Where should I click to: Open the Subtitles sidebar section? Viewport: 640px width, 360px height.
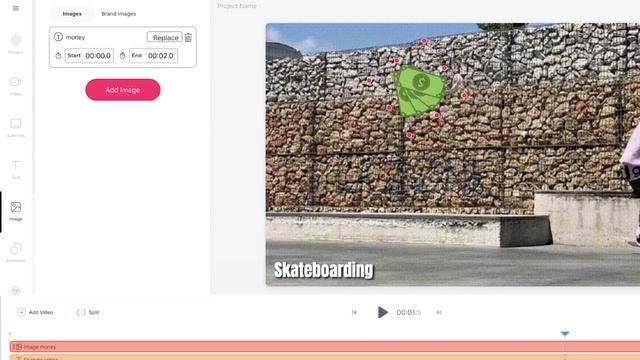16,127
